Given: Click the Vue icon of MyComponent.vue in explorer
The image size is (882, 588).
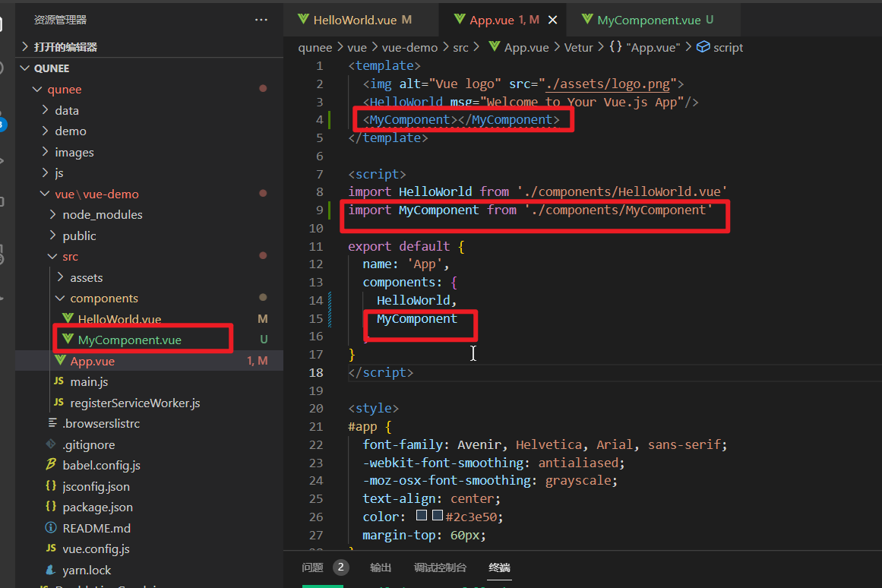Looking at the screenshot, I should click(68, 340).
